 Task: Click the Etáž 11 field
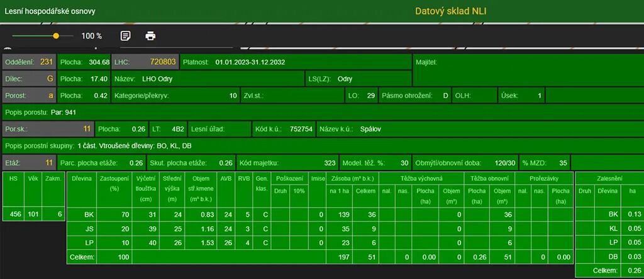pyautogui.click(x=29, y=162)
